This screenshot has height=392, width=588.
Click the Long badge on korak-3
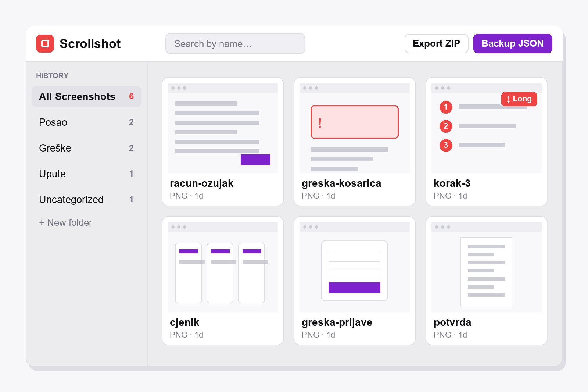[x=519, y=99]
